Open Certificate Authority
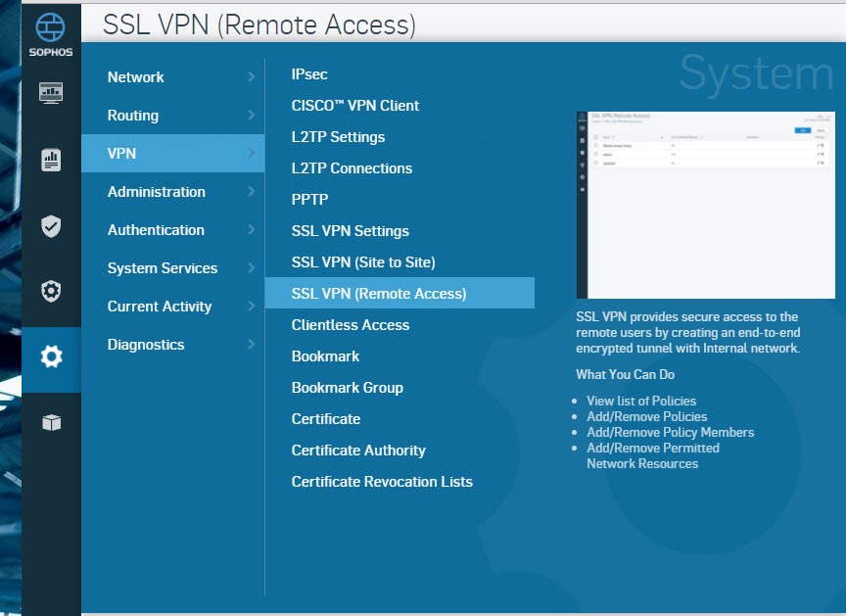The height and width of the screenshot is (616, 846). click(358, 450)
